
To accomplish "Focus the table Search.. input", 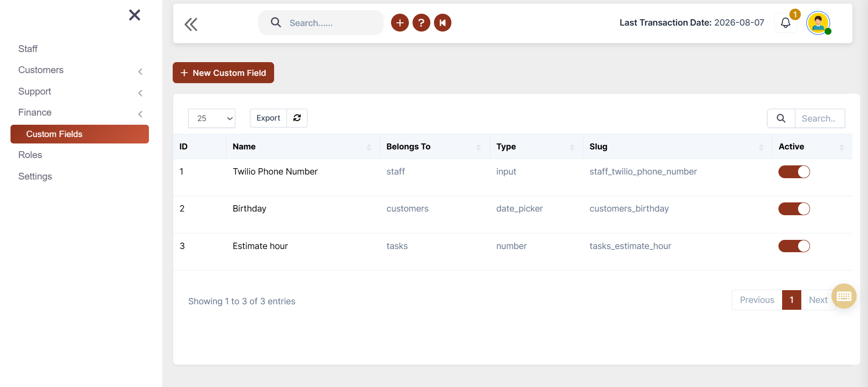I will 820,118.
